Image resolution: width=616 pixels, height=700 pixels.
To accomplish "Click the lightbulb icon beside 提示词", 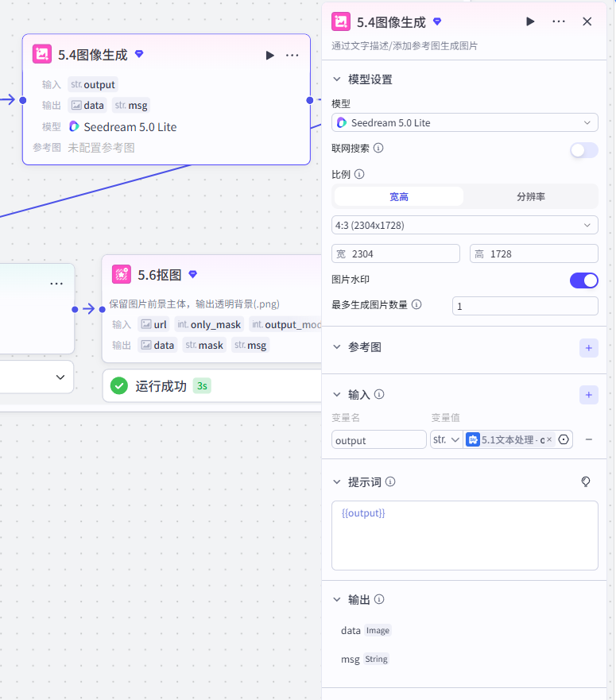I will point(586,481).
